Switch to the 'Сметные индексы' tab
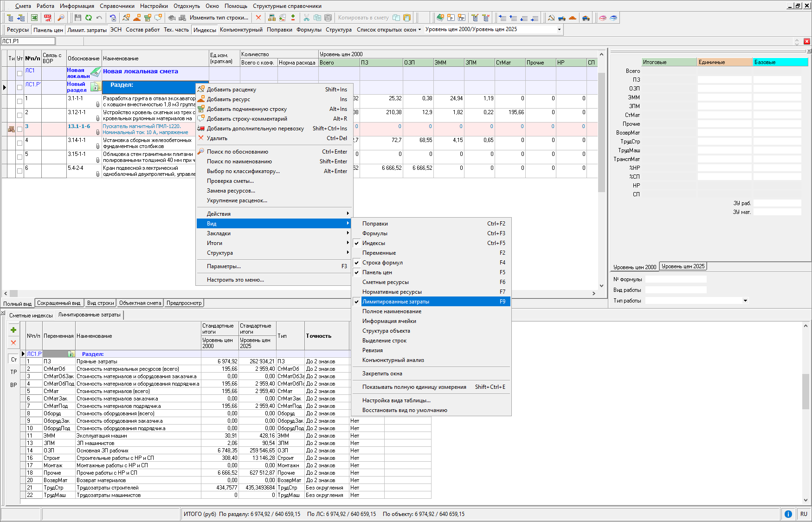The width and height of the screenshot is (812, 522). tap(31, 316)
